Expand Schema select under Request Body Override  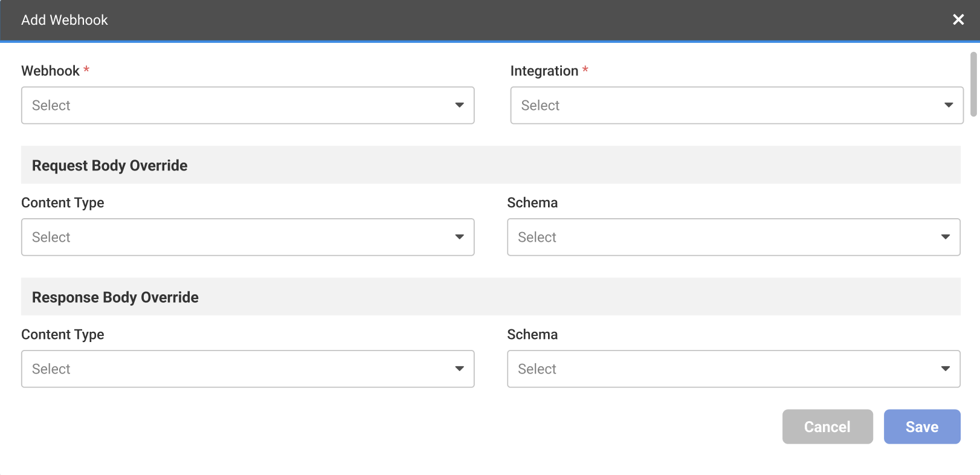click(725, 237)
